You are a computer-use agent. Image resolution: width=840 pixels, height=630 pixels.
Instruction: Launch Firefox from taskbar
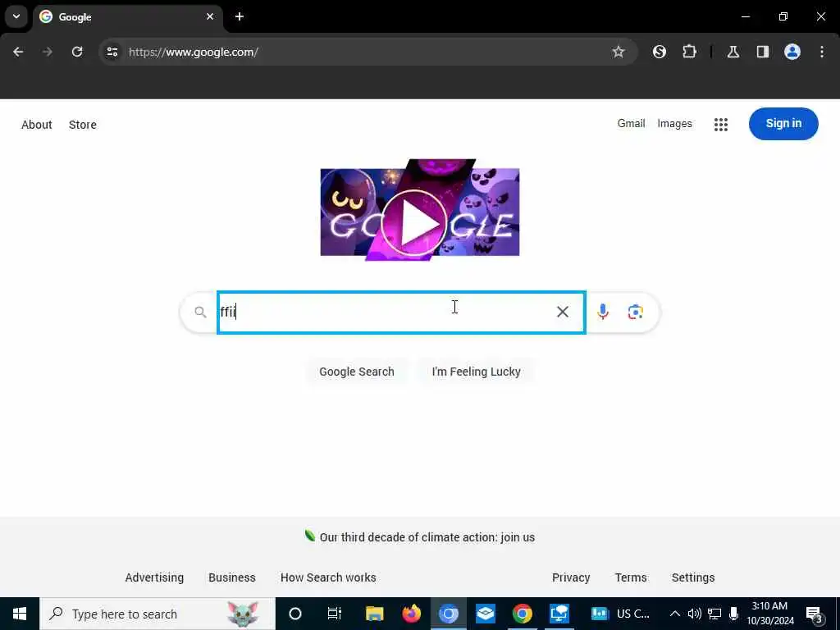click(x=412, y=614)
